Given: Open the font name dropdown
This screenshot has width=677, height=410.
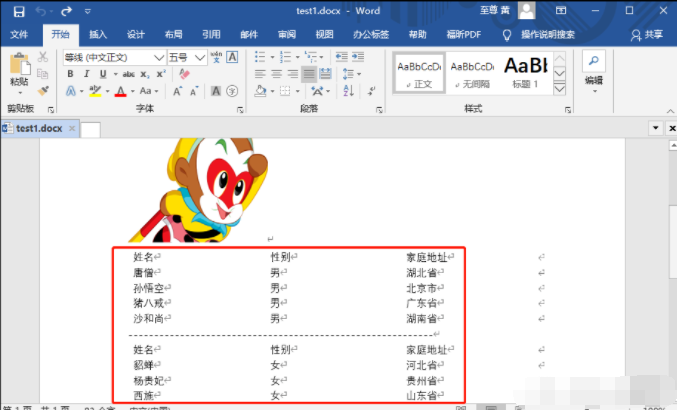Looking at the screenshot, I should (159, 57).
